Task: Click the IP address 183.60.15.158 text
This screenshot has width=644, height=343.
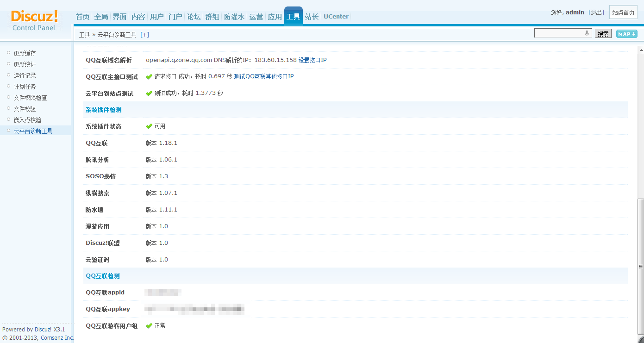Action: coord(275,60)
